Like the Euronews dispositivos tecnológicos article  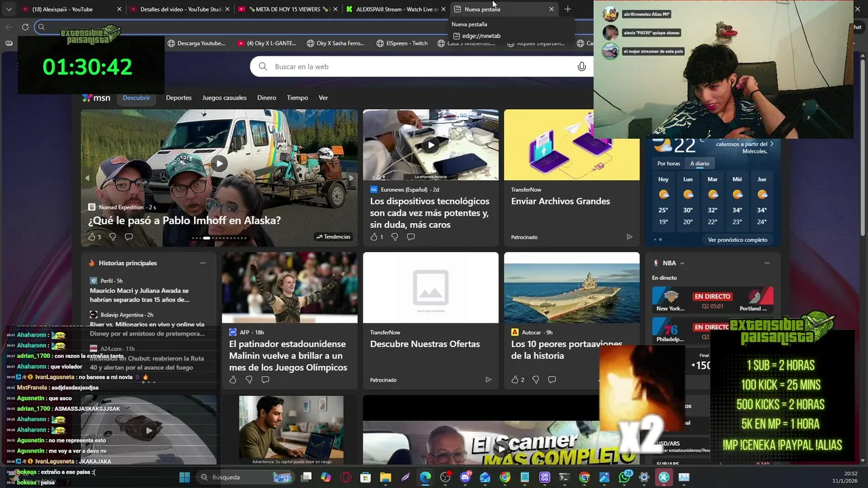374,237
